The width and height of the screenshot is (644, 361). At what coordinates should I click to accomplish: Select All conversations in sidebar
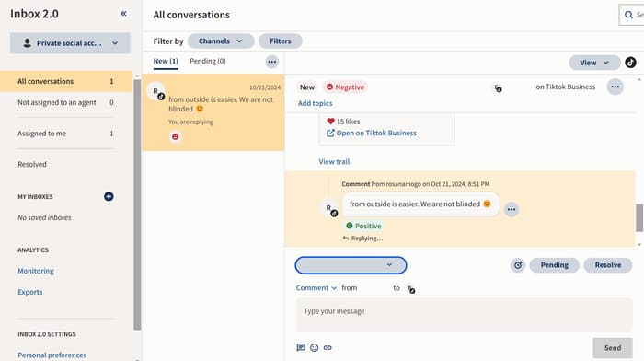[x=65, y=81]
